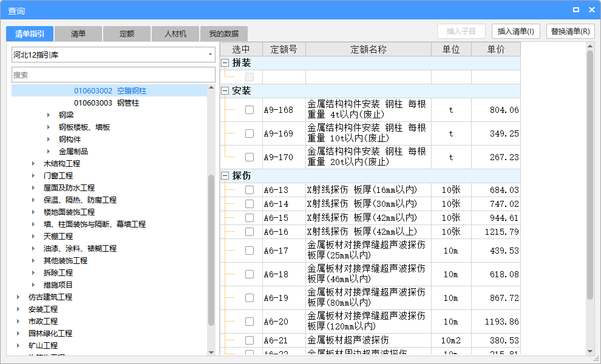
Task: Select the 市政工程 tree item
Action: click(x=43, y=321)
